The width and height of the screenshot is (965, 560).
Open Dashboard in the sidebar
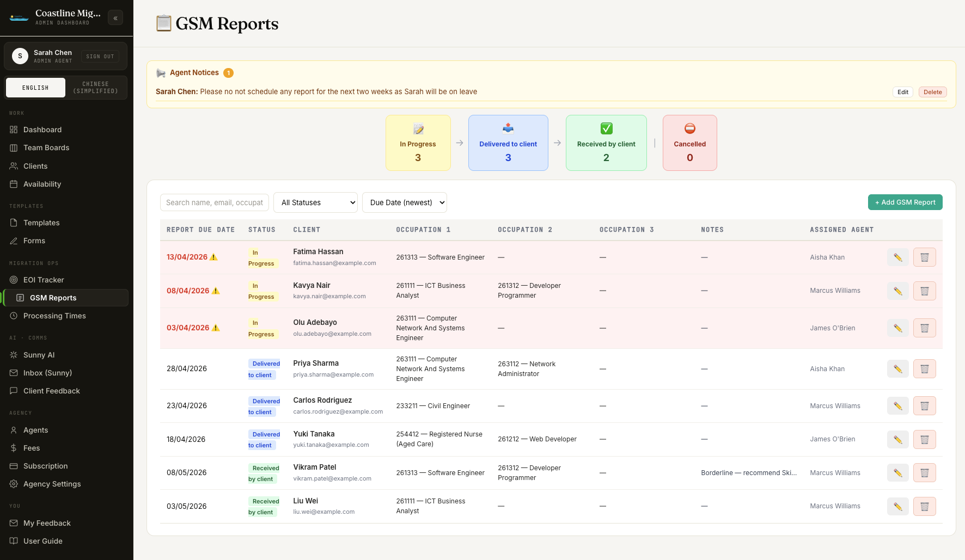[x=42, y=130]
